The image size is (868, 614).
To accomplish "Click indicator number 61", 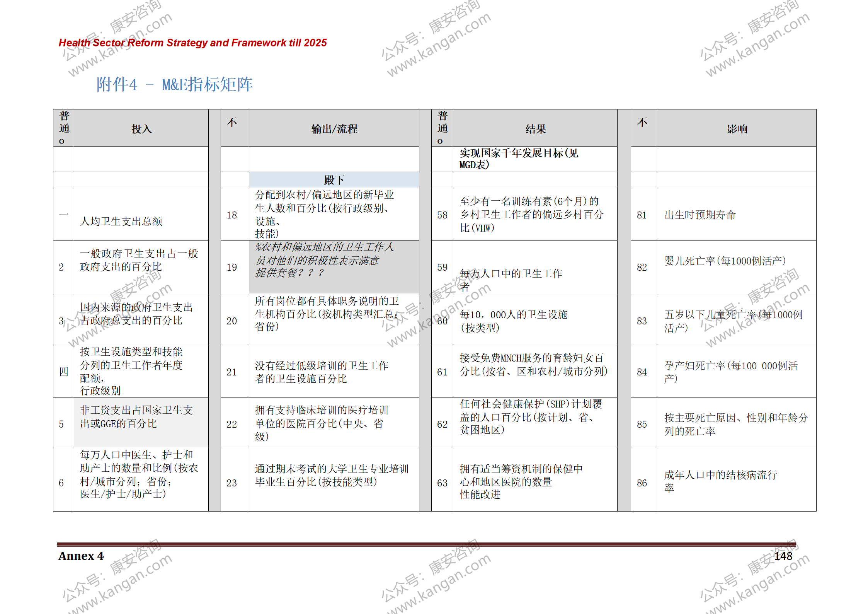I will tap(443, 372).
